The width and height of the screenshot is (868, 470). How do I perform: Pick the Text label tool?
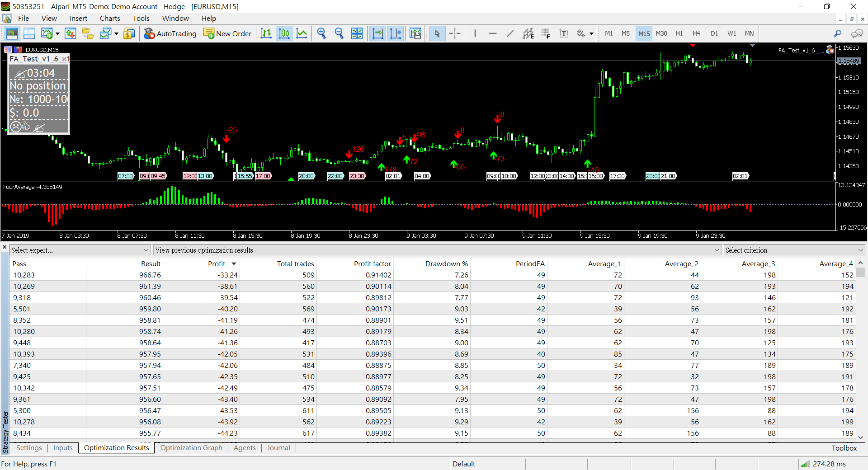tap(563, 33)
